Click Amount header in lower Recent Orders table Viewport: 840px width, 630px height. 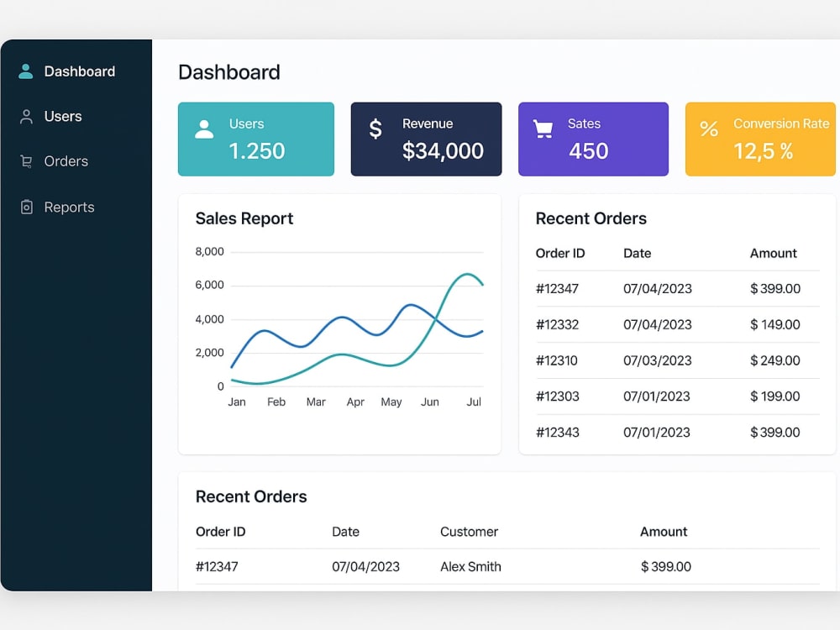point(664,532)
